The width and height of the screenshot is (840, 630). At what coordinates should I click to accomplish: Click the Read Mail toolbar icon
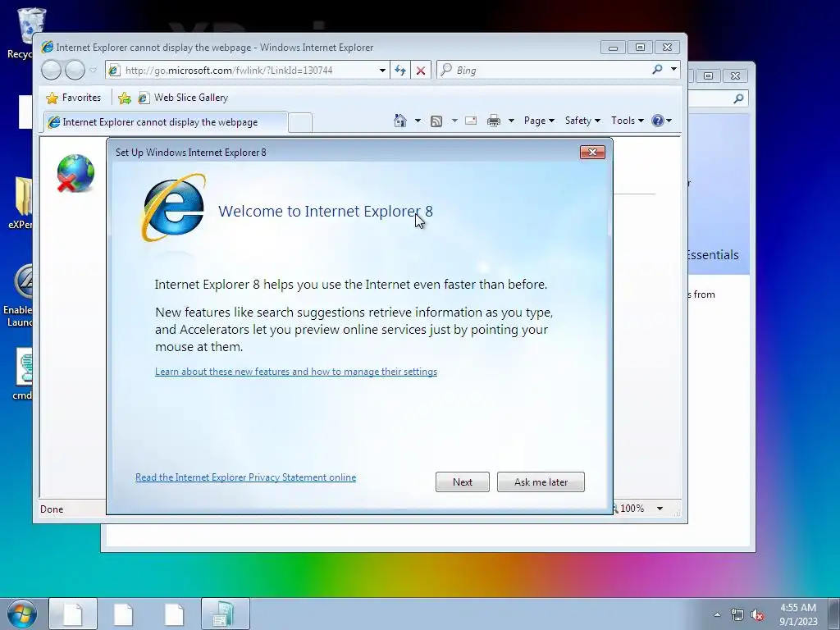471,121
